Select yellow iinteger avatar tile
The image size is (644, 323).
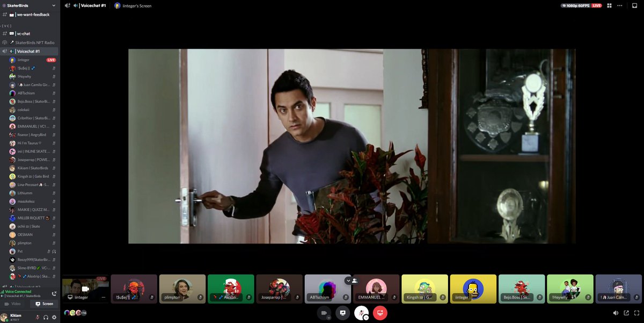[x=473, y=289]
